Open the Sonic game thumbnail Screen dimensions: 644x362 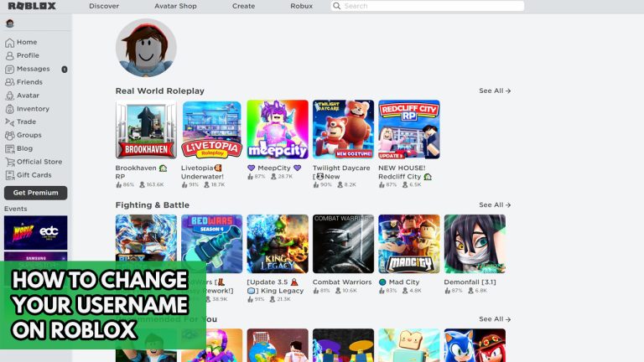pyautogui.click(x=475, y=345)
